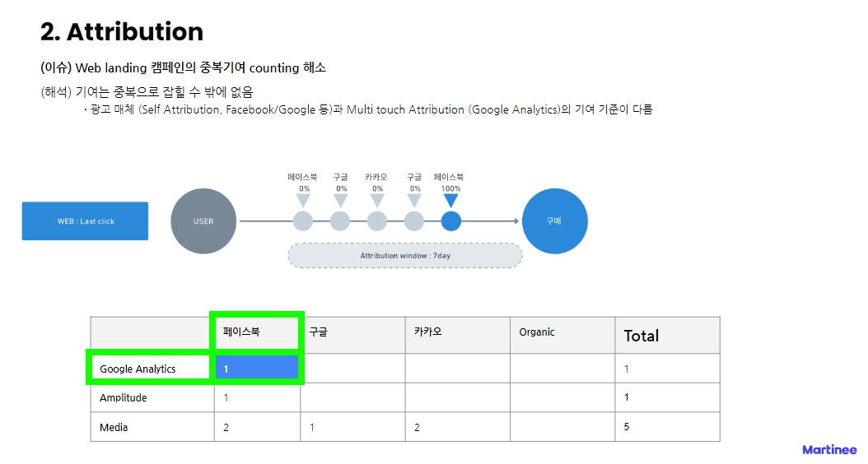Click the 'Attribution window : 7day' pill
The width and height of the screenshot is (868, 464).
[405, 256]
